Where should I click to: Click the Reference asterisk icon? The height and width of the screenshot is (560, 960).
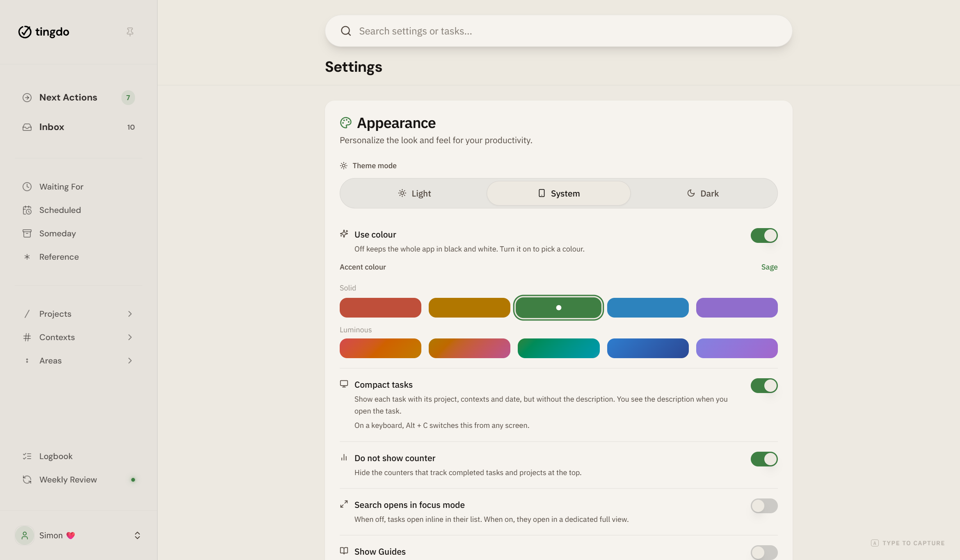[x=27, y=257]
